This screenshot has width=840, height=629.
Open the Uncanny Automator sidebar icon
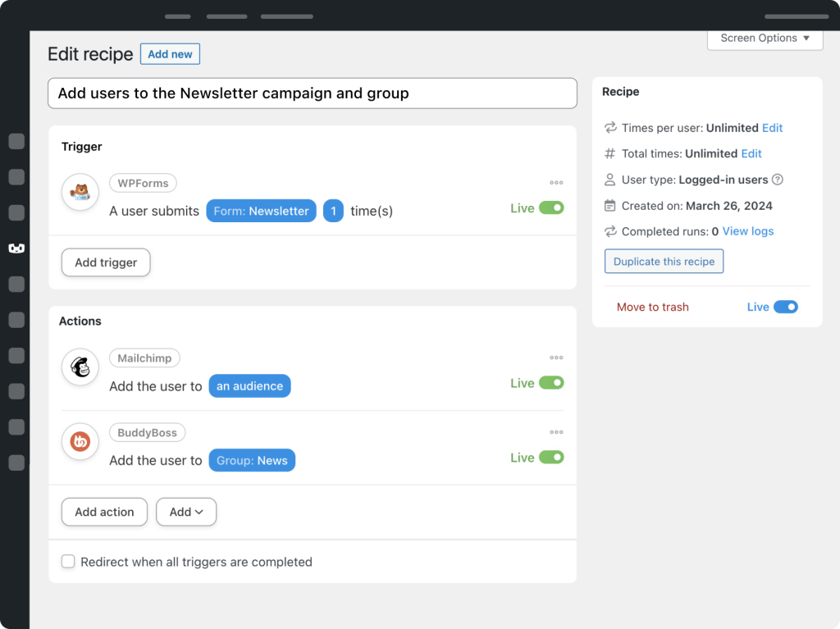[x=16, y=248]
